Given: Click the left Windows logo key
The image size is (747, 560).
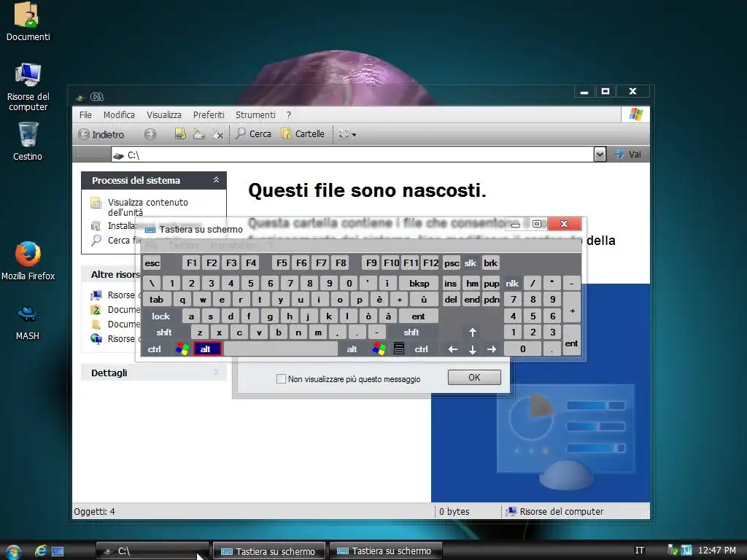Looking at the screenshot, I should [182, 349].
